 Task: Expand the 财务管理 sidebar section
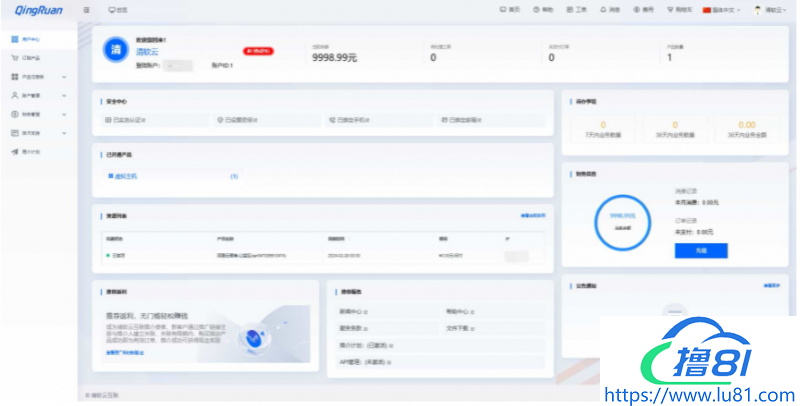pos(37,115)
